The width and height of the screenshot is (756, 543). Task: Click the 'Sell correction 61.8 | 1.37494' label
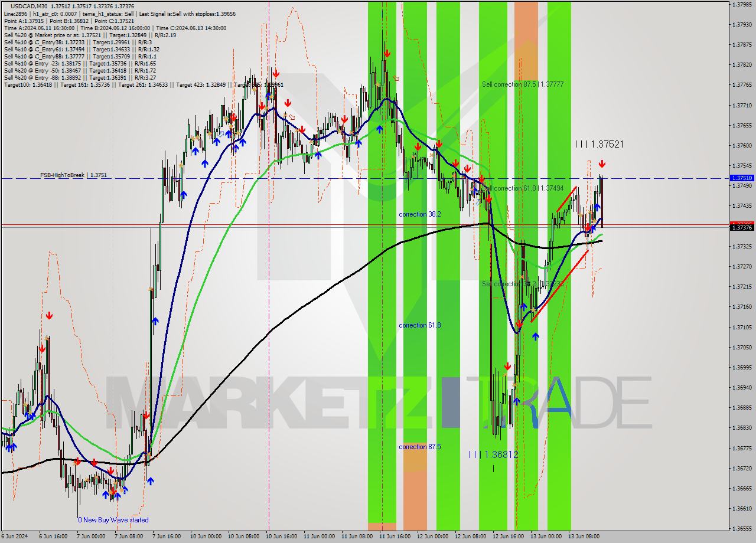coord(522,188)
